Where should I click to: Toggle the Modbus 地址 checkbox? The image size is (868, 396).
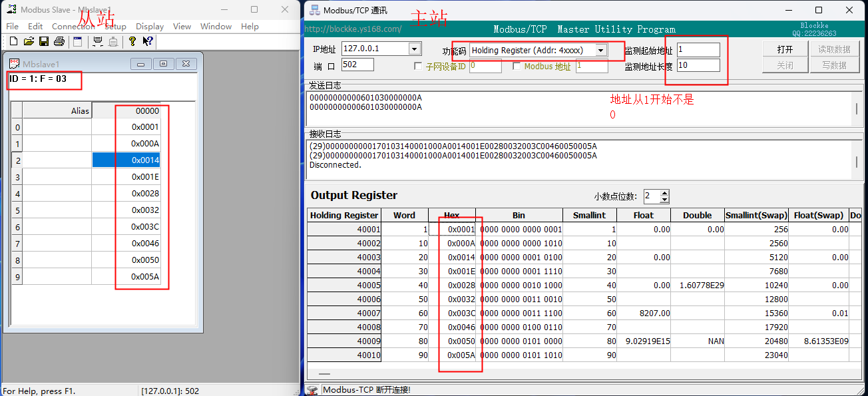[x=517, y=66]
